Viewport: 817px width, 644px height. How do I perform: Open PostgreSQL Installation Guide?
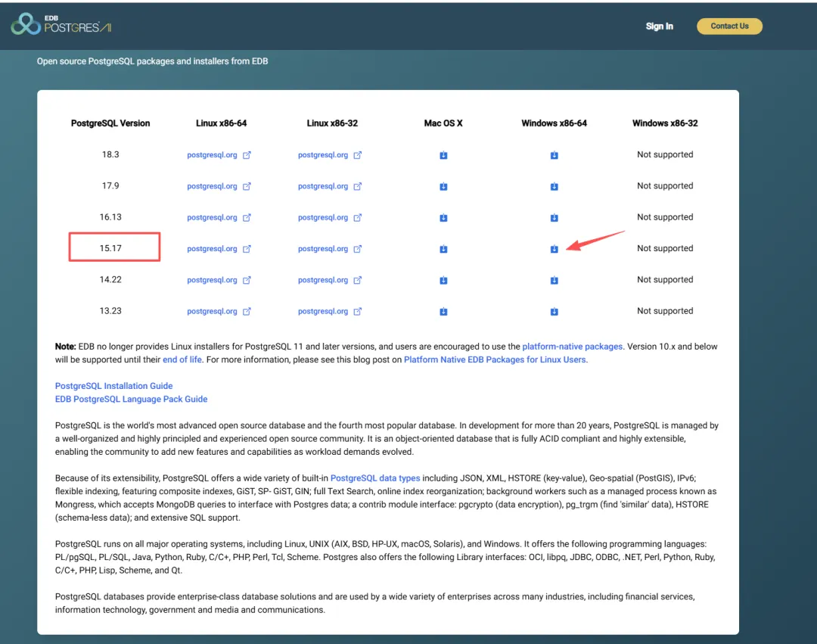pos(113,385)
